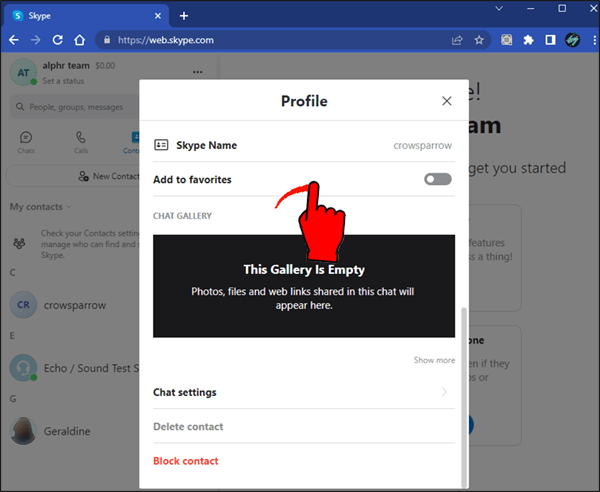
Task: Click the Profile dialog scrollbar
Action: point(464,396)
